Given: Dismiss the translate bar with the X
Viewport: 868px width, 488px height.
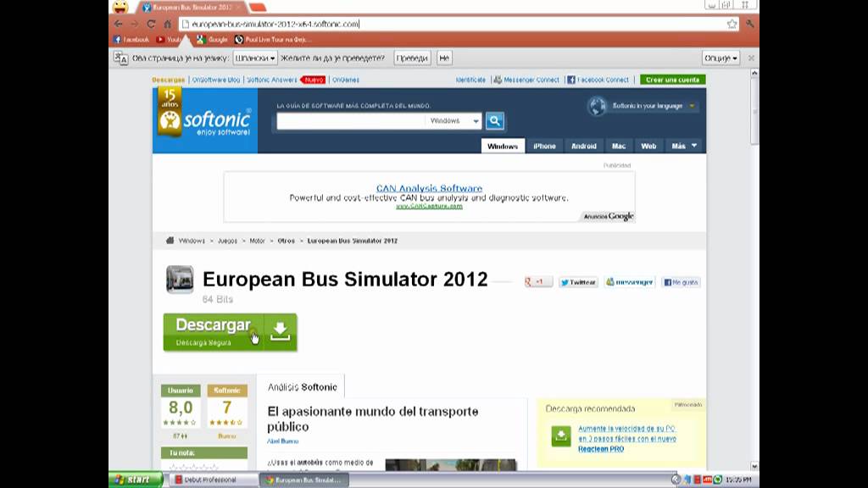Looking at the screenshot, I should tap(751, 58).
